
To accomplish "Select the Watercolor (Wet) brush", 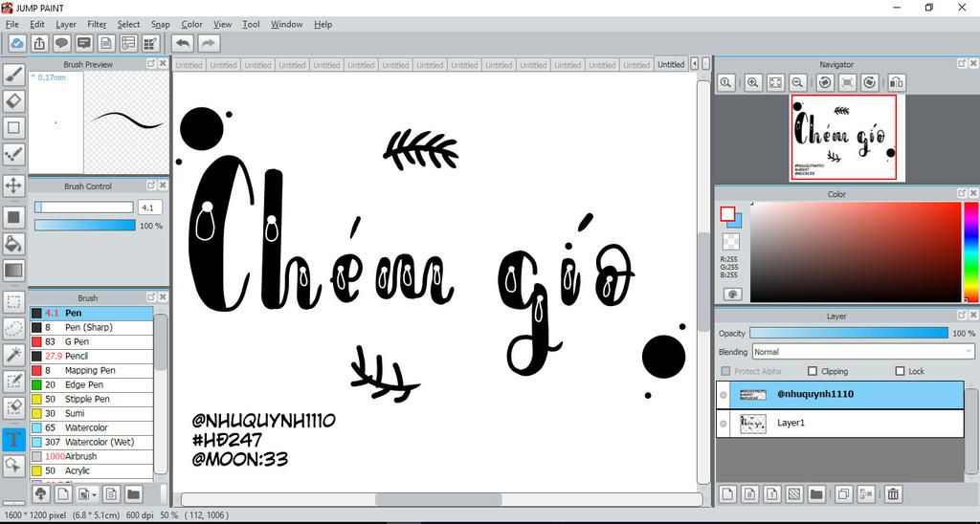I will (91, 442).
